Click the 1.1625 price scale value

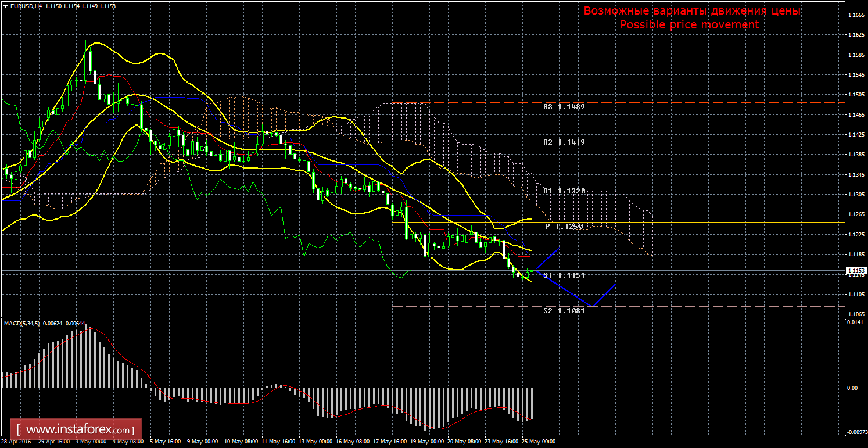point(855,35)
